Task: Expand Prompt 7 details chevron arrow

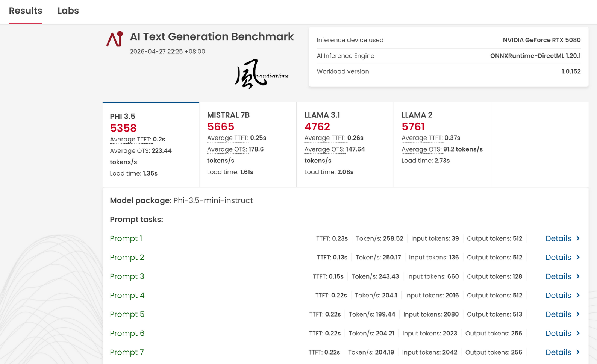Action: pyautogui.click(x=578, y=352)
